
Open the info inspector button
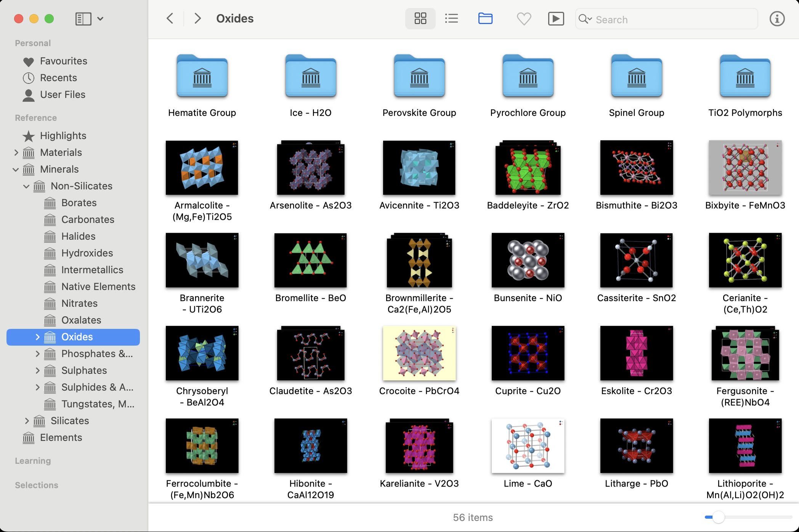(x=777, y=19)
